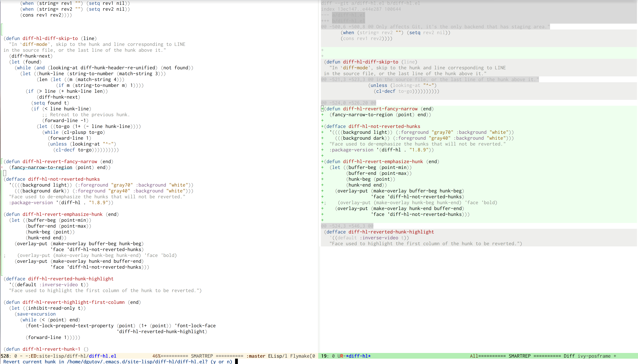Click the @@ -524,0 +526,20 @@ hunk header
Image resolution: width=638 pixels, height=364 pixels.
(349, 103)
